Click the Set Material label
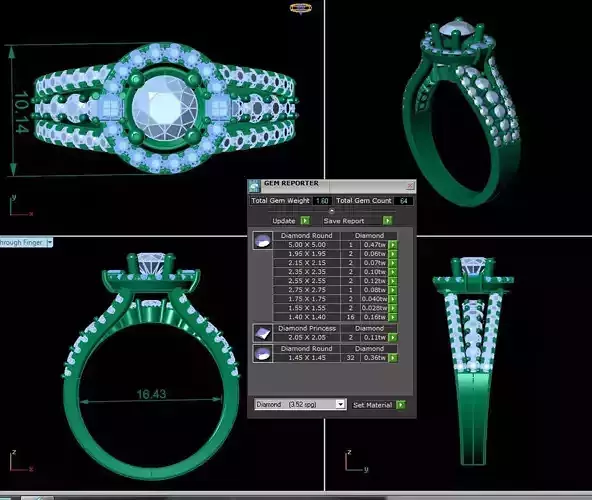 (x=372, y=405)
